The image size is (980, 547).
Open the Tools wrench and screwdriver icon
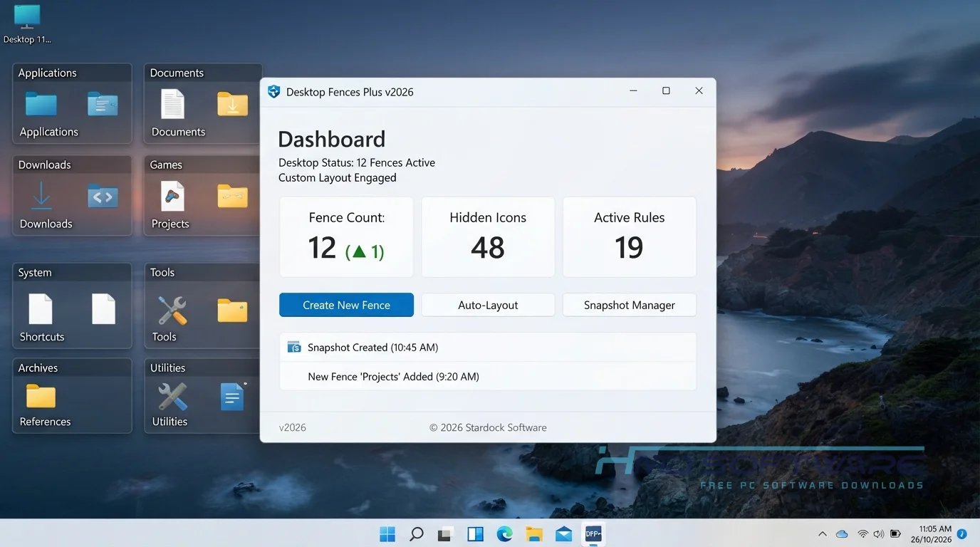tap(172, 311)
